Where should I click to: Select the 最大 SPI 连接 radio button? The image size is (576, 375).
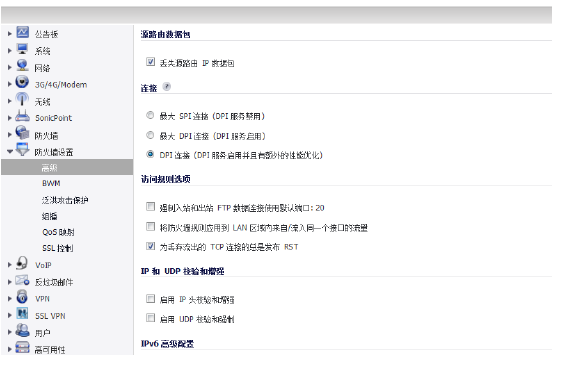click(x=150, y=115)
